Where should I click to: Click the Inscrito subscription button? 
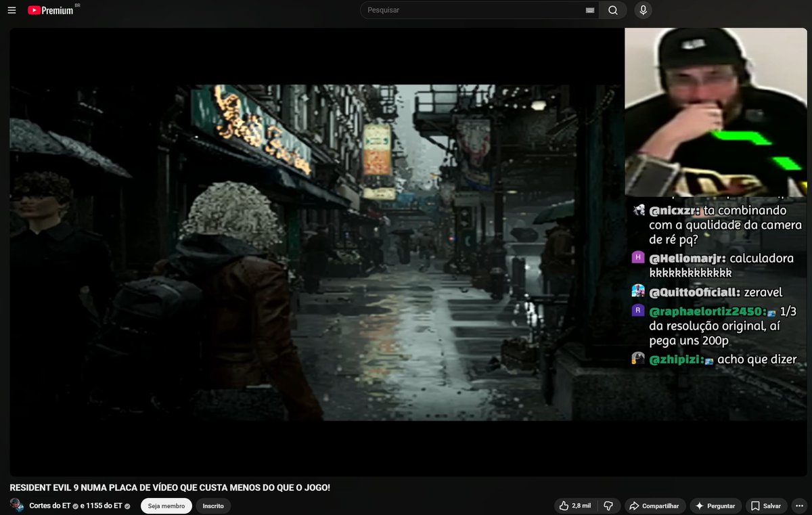coord(214,506)
